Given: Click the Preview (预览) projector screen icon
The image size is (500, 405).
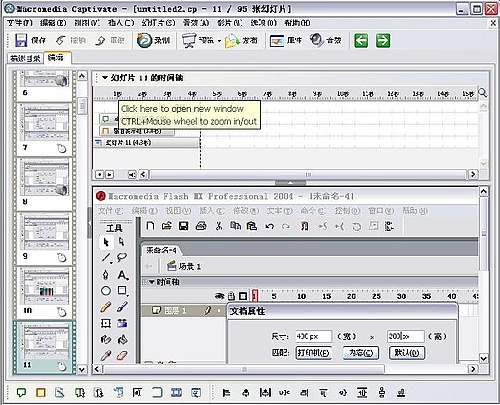Looking at the screenshot, I should pyautogui.click(x=189, y=41).
